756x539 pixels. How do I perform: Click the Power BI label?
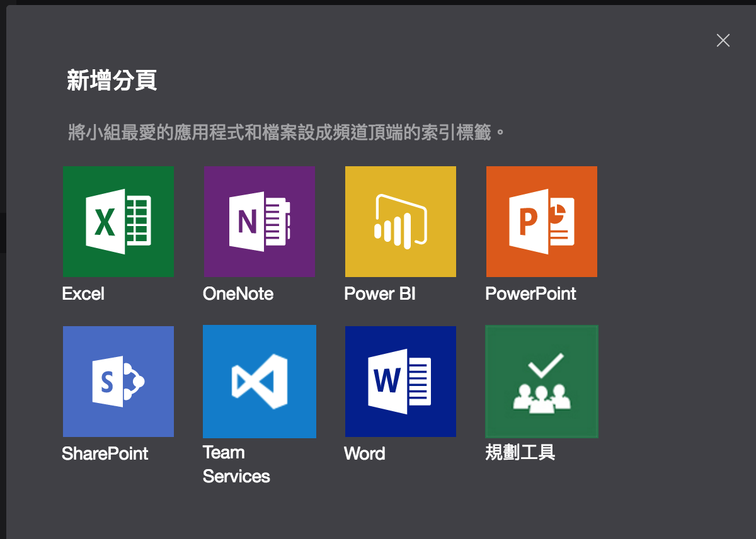[x=380, y=294]
